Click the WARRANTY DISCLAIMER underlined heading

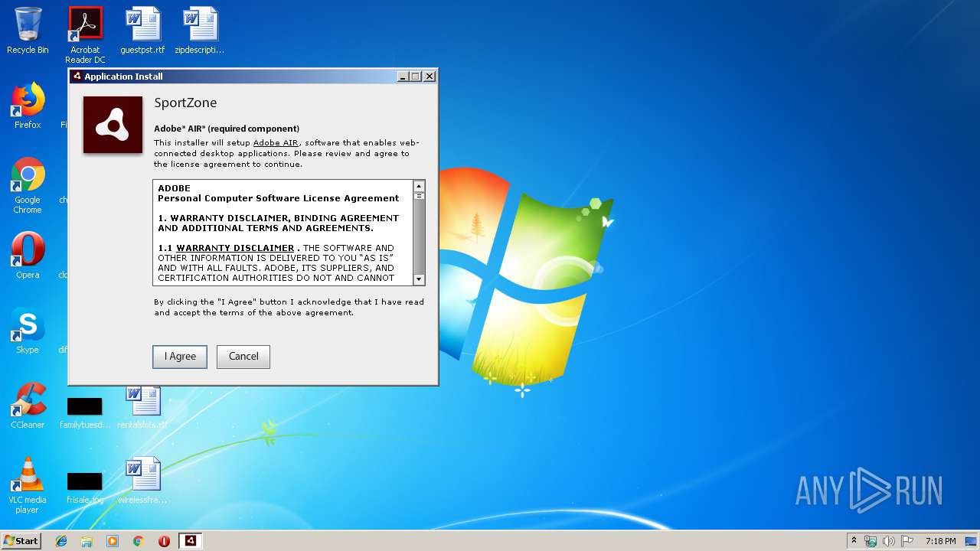(x=235, y=248)
